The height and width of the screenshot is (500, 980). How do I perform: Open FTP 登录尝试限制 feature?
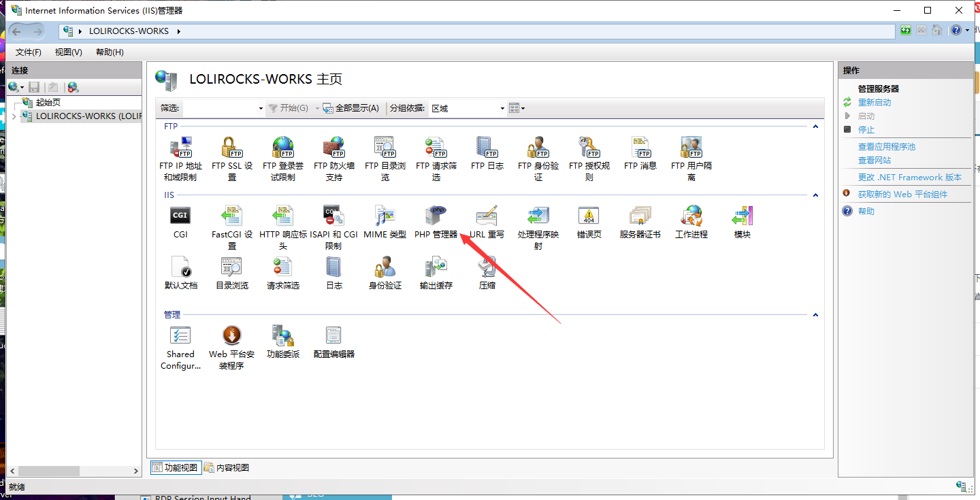tap(283, 158)
